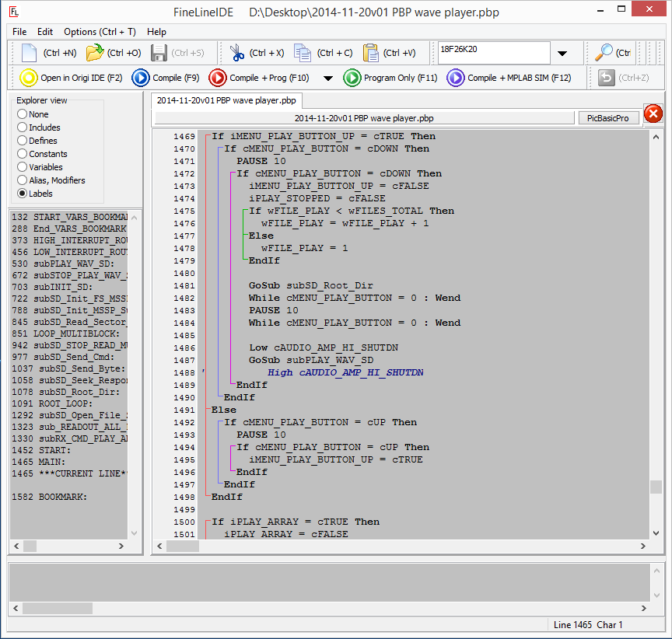Click the labels list scroll left arrow
Screen dimensions: 672x639
pos(16,546)
